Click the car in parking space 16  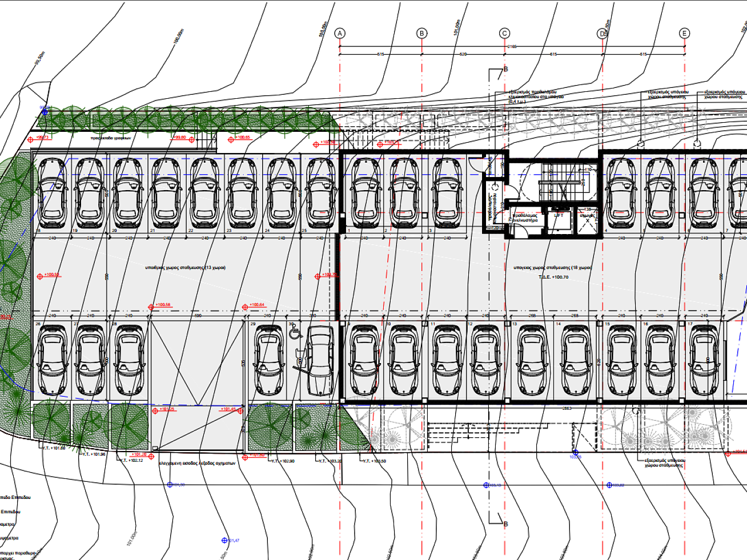click(x=661, y=360)
